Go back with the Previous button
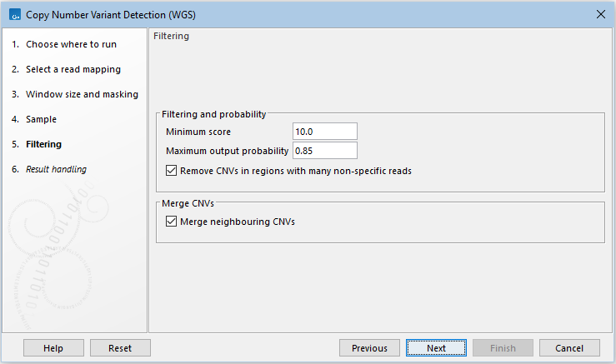Image resolution: width=616 pixels, height=364 pixels. tap(369, 348)
